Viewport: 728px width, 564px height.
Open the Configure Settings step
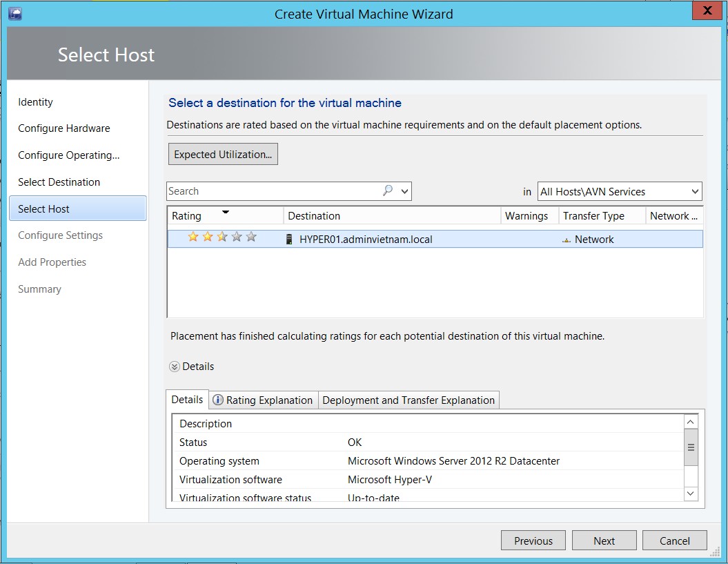click(60, 235)
